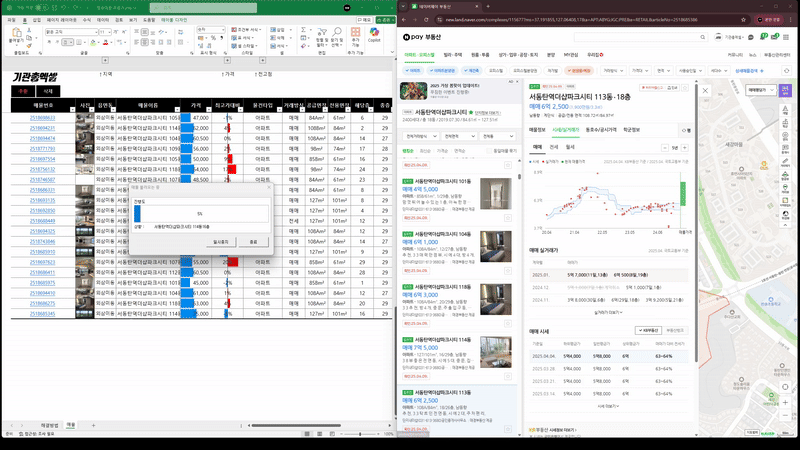Image resolution: width=800 pixels, height=450 pixels.
Task: Bookmark this page with the star icon
Action: [x=743, y=19]
